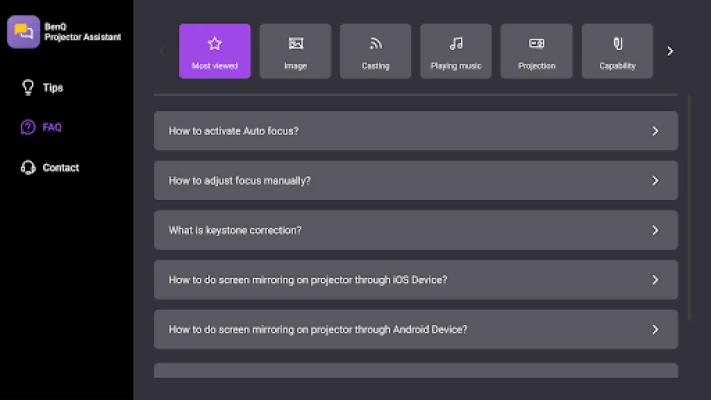711x400 pixels.
Task: Choose the Playing music category tile
Action: (456, 51)
